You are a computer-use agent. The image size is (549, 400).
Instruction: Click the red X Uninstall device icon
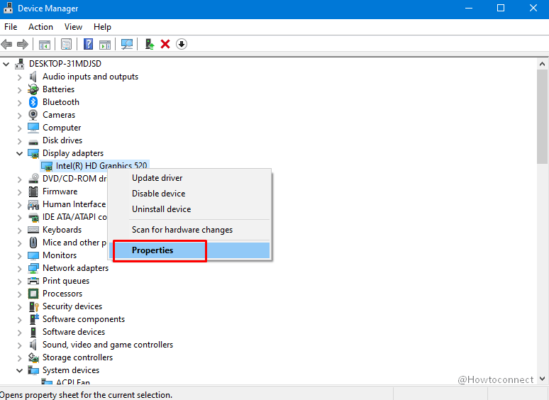coord(165,44)
